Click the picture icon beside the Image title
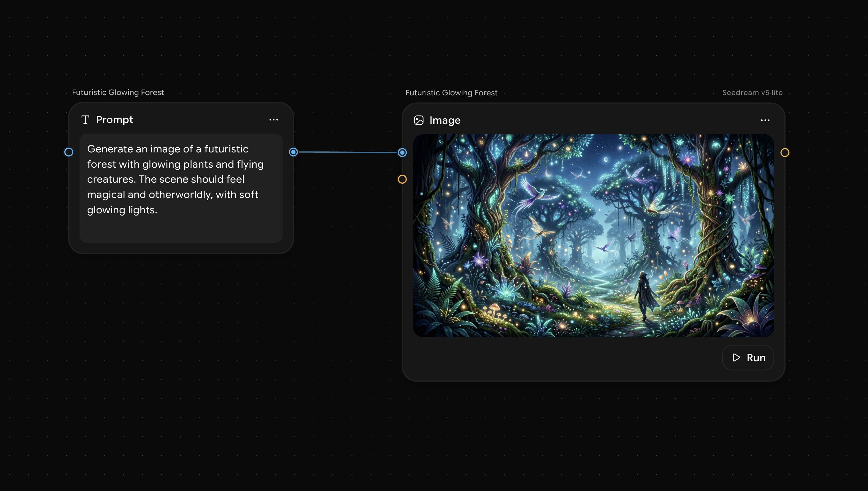This screenshot has width=868, height=491. (418, 121)
